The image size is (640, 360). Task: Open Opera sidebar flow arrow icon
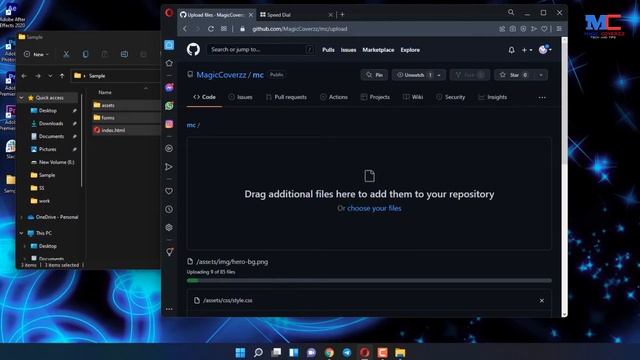169,167
